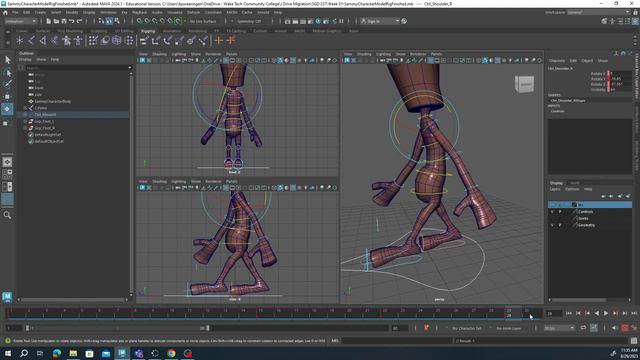Open the Animation menu set dropdown
This screenshot has height=360, width=640.
[x=20, y=21]
